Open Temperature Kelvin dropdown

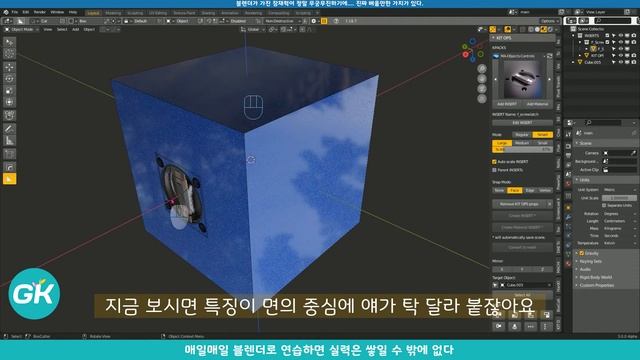pyautogui.click(x=619, y=243)
